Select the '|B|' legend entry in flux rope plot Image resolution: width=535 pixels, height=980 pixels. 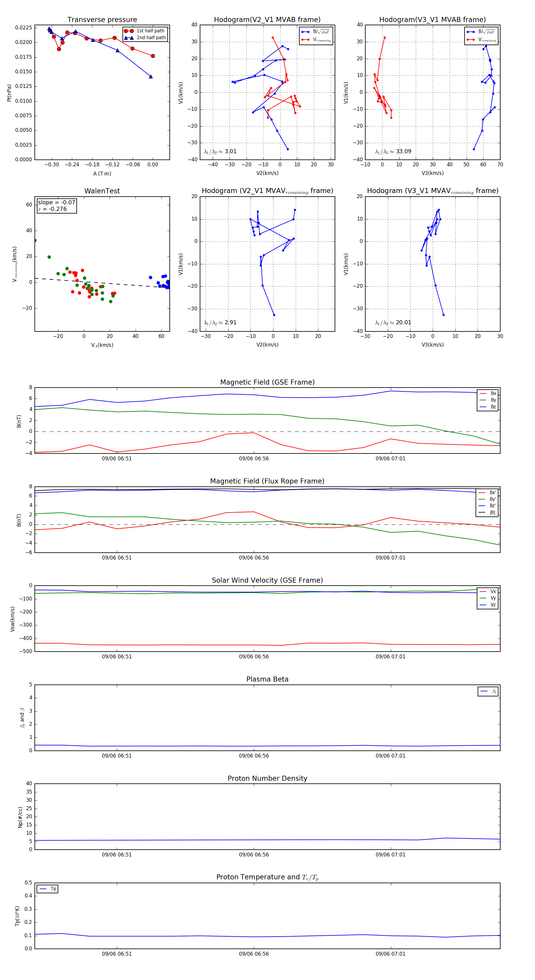point(488,513)
